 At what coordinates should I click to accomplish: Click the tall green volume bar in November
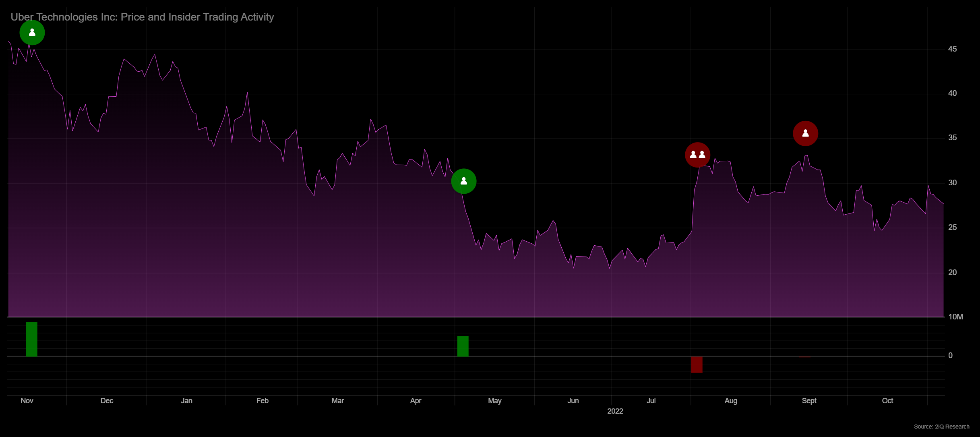tap(32, 339)
